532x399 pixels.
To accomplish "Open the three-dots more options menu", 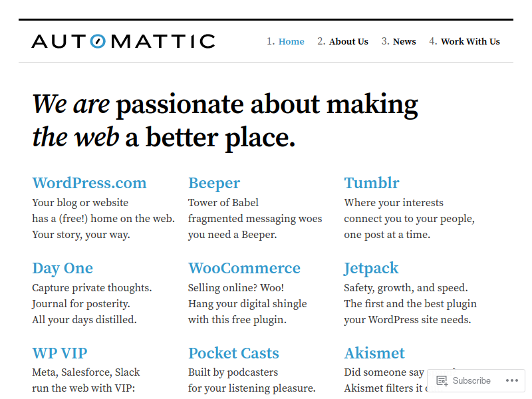I will (511, 380).
